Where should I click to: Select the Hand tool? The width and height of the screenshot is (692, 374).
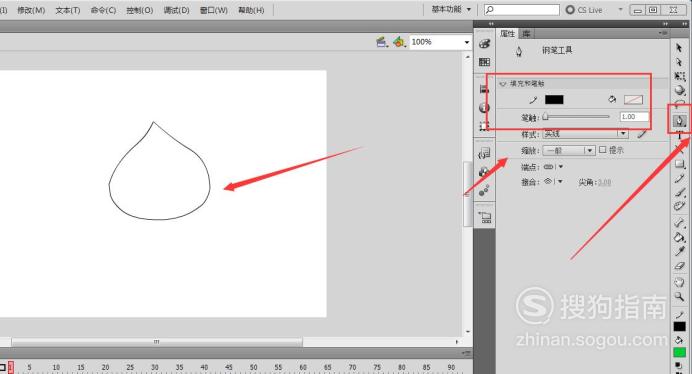pos(679,282)
